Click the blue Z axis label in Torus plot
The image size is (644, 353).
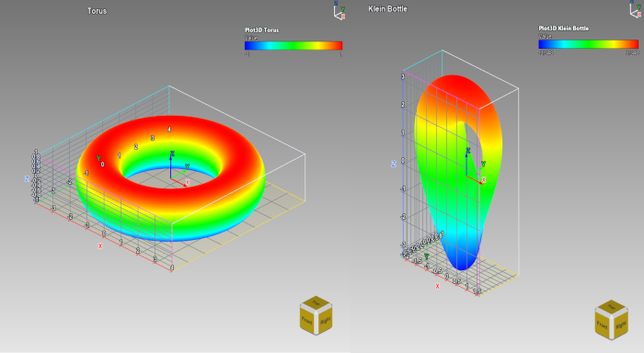point(27,179)
